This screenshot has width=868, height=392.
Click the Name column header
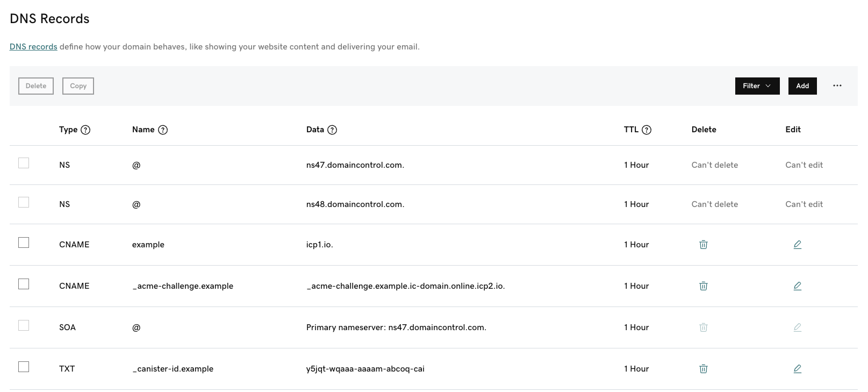144,130
